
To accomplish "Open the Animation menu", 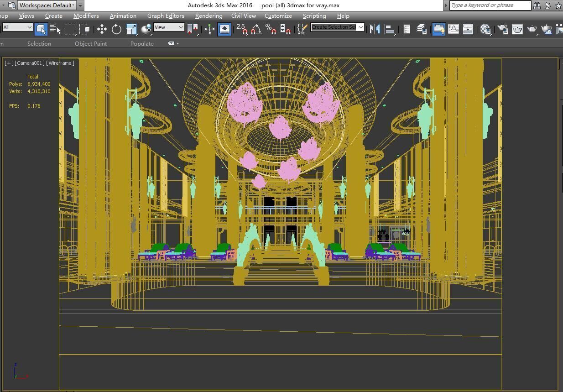I will 123,16.
